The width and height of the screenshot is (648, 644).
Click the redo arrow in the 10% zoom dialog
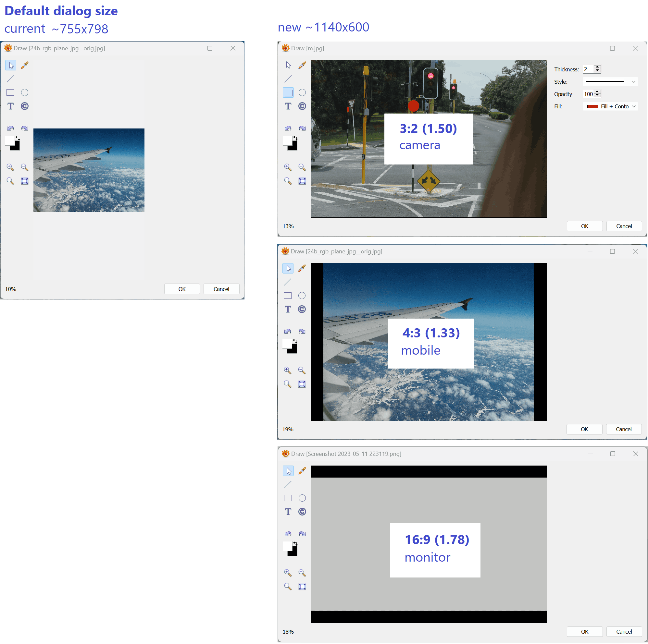coord(24,128)
